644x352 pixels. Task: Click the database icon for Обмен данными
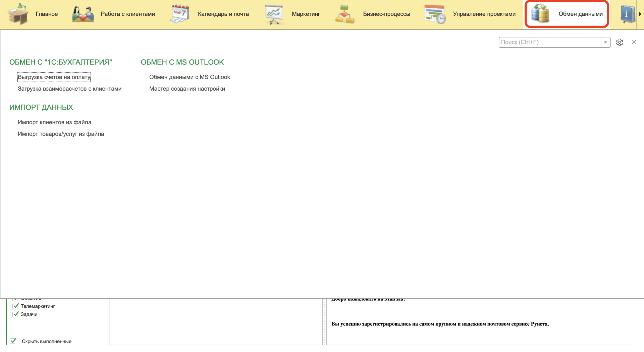point(540,14)
